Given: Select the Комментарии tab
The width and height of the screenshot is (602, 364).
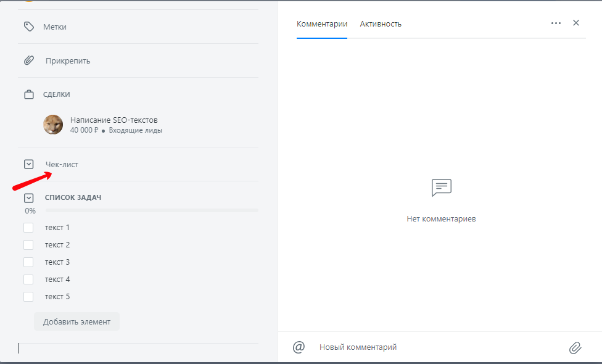Looking at the screenshot, I should (322, 24).
